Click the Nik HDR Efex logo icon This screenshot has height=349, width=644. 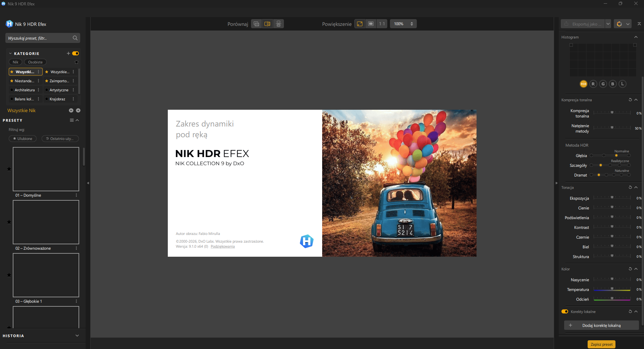pos(9,24)
